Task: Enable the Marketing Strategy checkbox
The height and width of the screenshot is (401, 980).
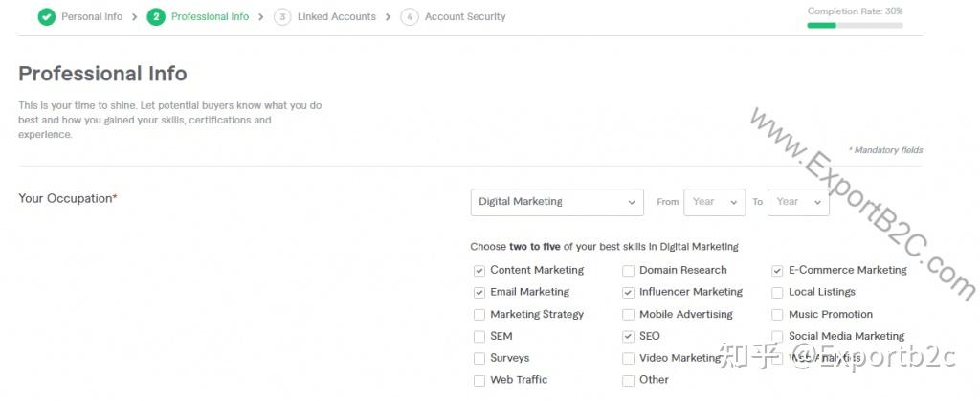Action: pos(479,315)
